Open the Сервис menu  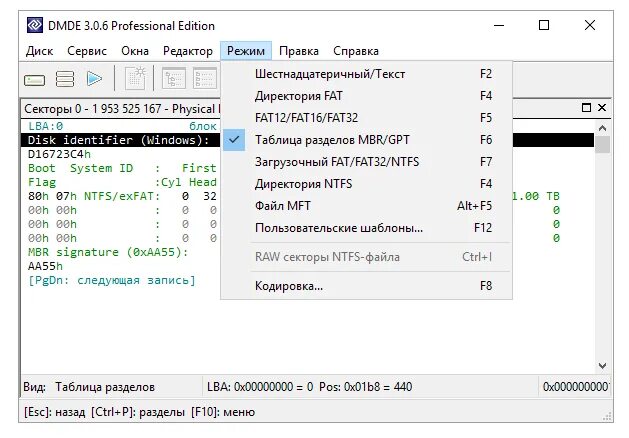click(87, 51)
